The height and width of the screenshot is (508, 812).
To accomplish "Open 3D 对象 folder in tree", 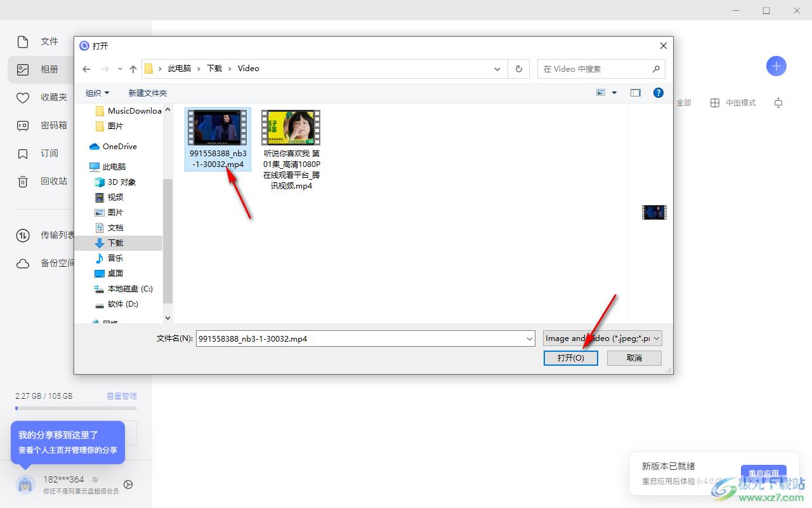I will (x=115, y=182).
